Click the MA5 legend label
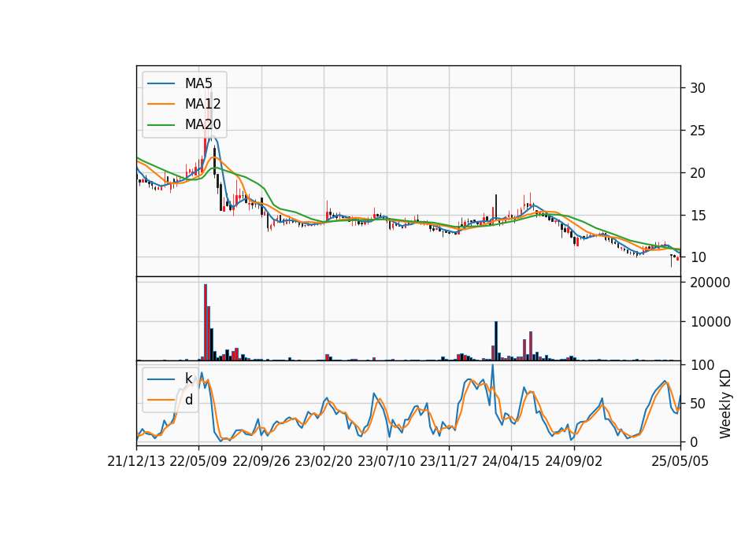Viewport: 756px width, 543px height. coord(198,83)
